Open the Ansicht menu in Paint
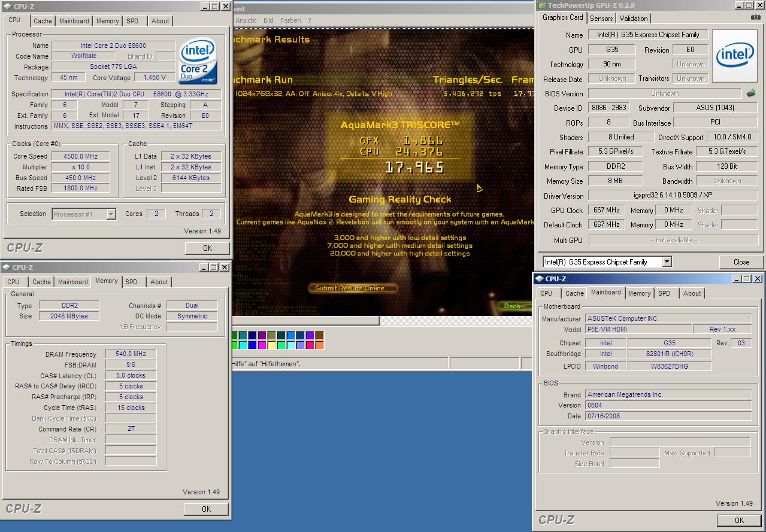The image size is (766, 532). click(246, 20)
